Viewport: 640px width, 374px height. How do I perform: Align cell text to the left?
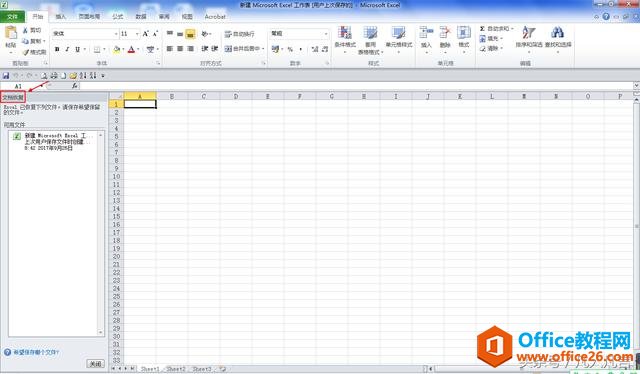coord(170,49)
